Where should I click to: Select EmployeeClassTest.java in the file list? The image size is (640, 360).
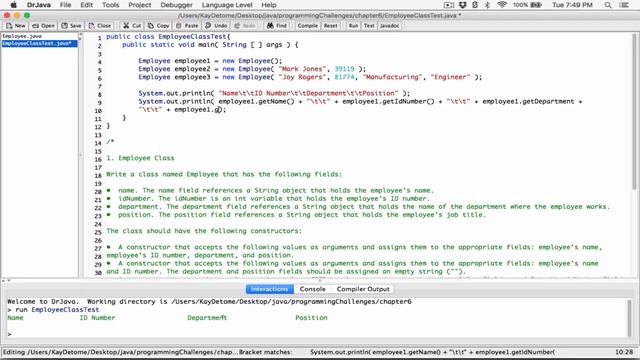[39, 43]
